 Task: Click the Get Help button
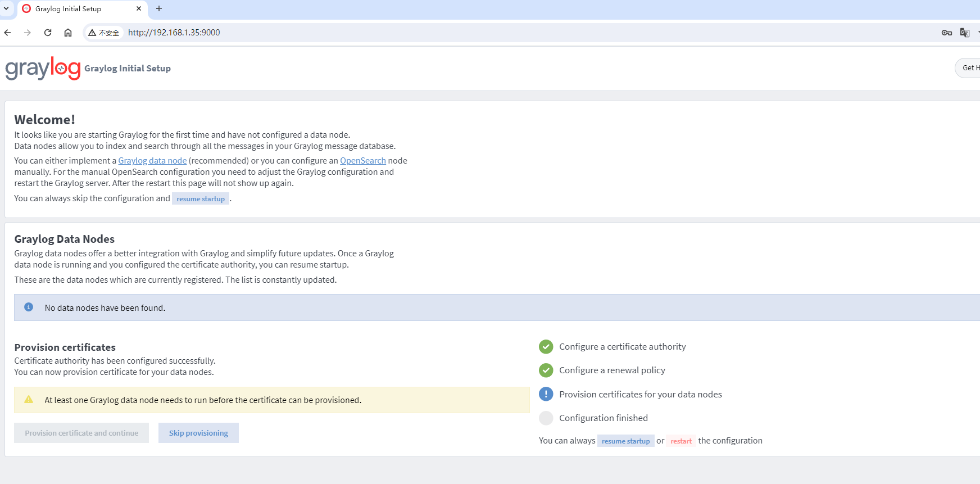[x=968, y=68]
